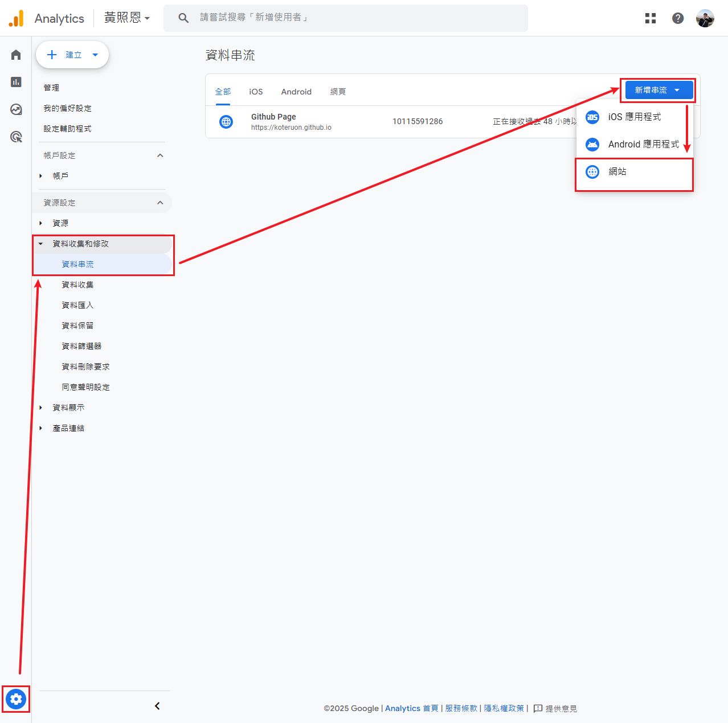Open the 隱私權政策 link in footer

tap(504, 708)
